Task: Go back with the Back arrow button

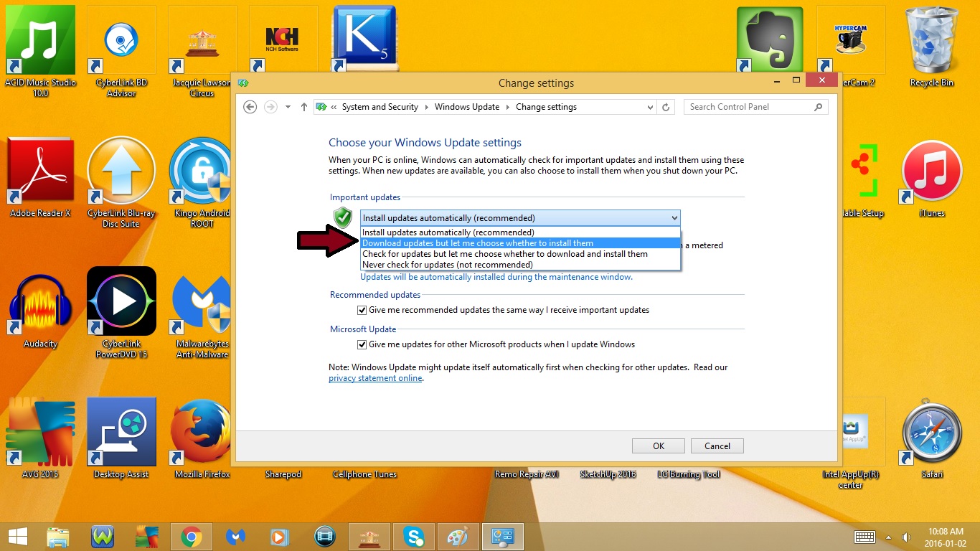Action: tap(250, 107)
